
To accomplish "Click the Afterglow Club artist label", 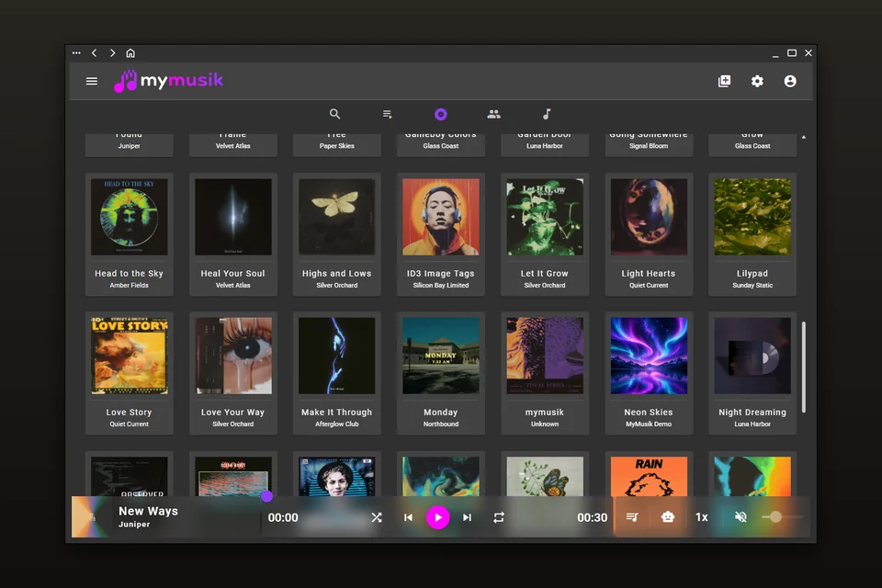I will click(x=336, y=424).
